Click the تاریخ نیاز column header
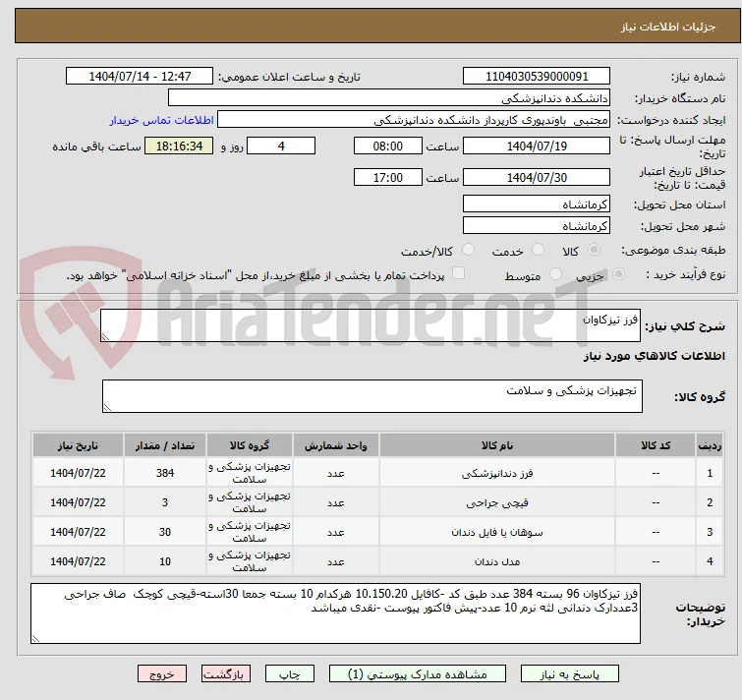The width and height of the screenshot is (742, 700). [78, 445]
